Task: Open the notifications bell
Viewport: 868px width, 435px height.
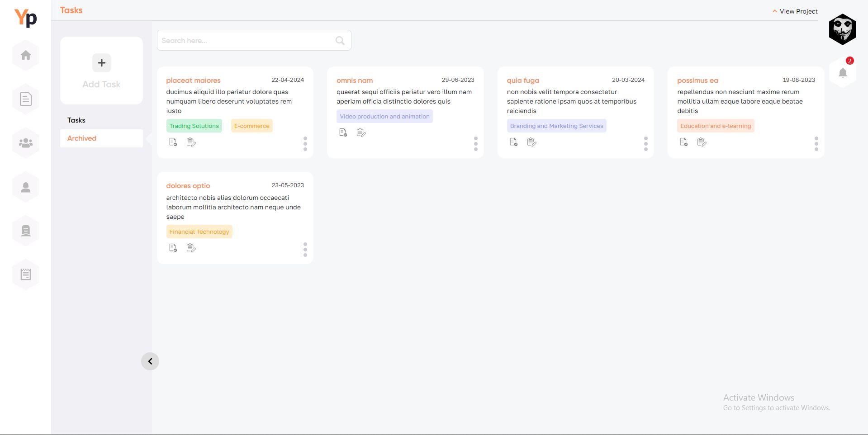Action: 843,73
